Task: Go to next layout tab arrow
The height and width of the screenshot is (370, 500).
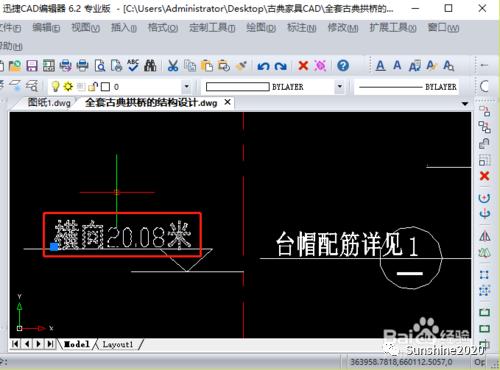Action: 39,344
